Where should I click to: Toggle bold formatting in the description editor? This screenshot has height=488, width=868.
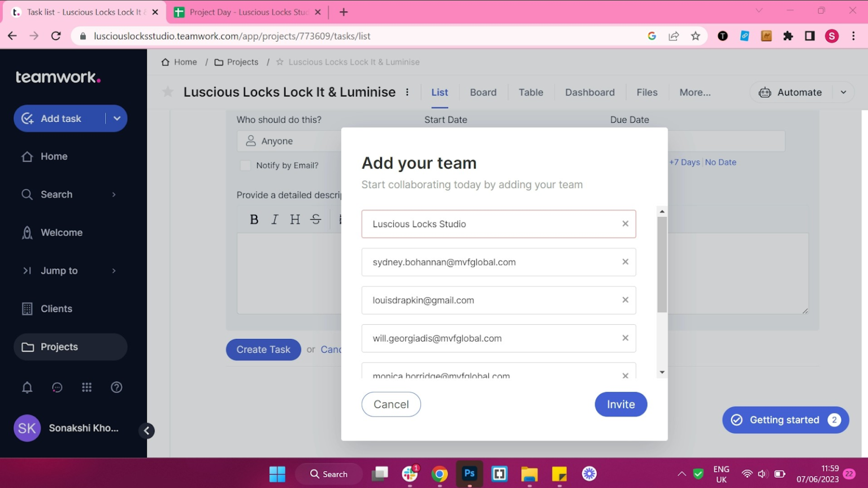(254, 219)
